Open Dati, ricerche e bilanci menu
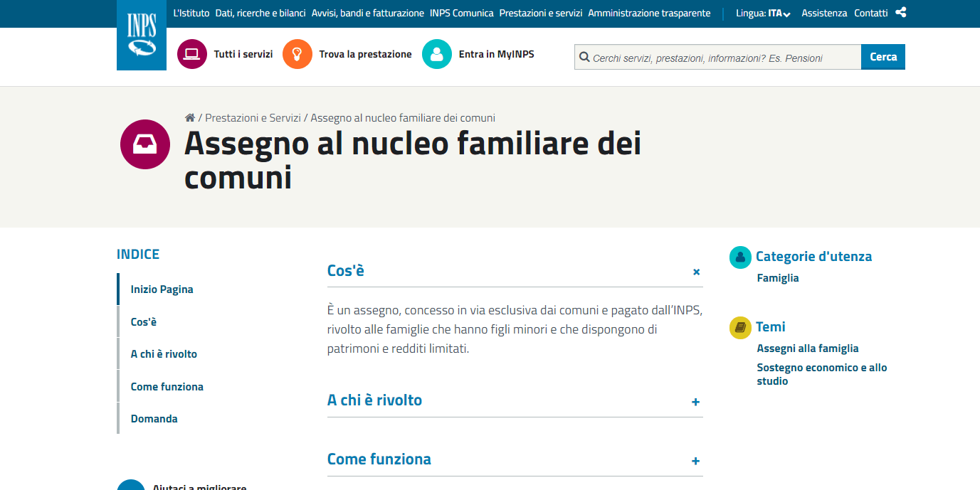980x490 pixels. point(260,14)
